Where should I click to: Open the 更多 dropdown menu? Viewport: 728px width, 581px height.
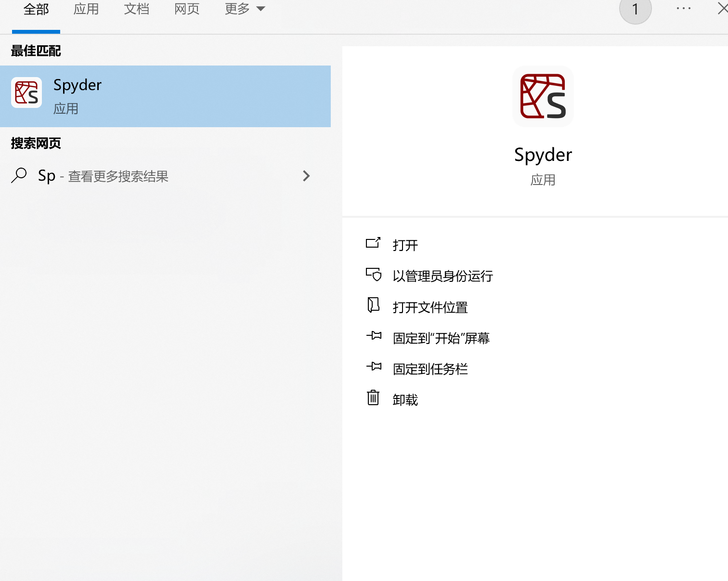pos(245,8)
